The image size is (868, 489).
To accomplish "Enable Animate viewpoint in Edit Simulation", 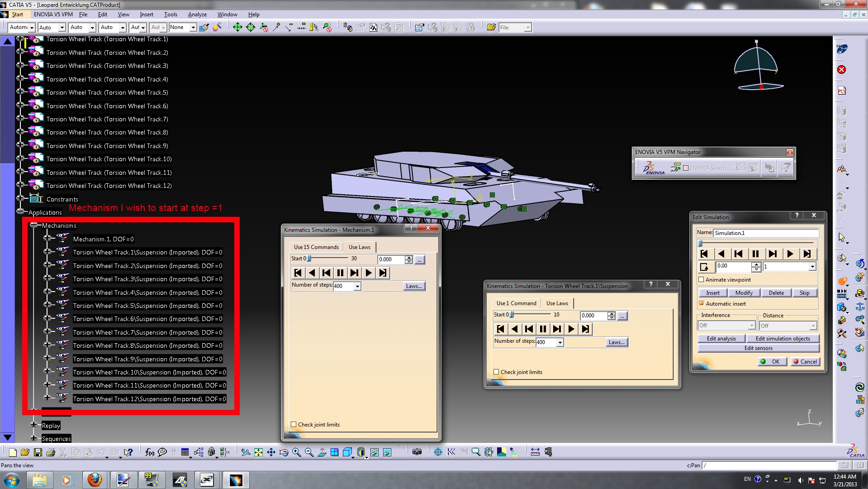I will (702, 280).
